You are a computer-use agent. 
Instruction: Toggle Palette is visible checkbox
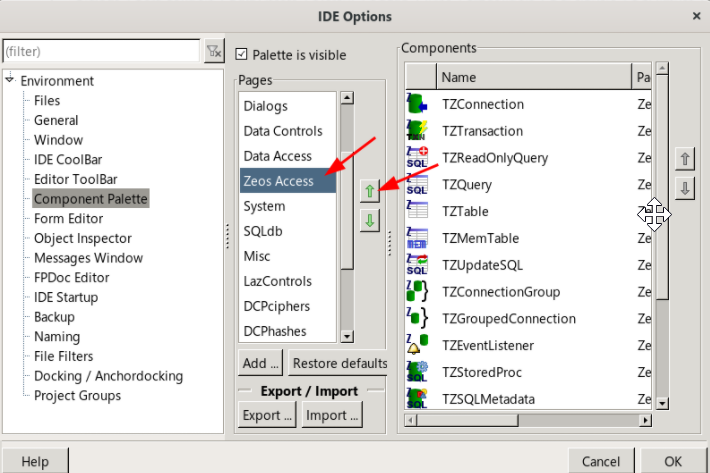(x=241, y=54)
